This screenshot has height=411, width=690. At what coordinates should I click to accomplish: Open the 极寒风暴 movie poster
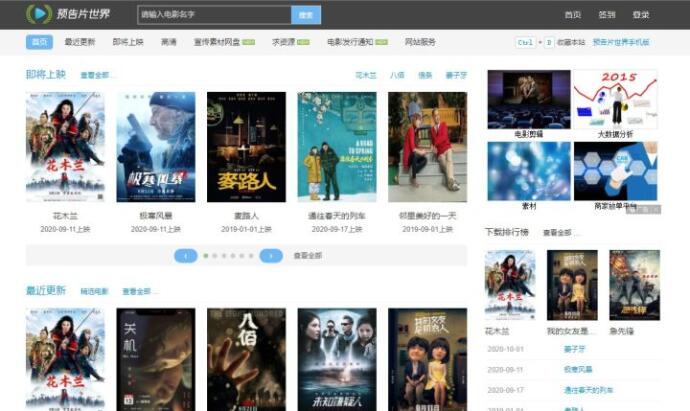point(156,147)
